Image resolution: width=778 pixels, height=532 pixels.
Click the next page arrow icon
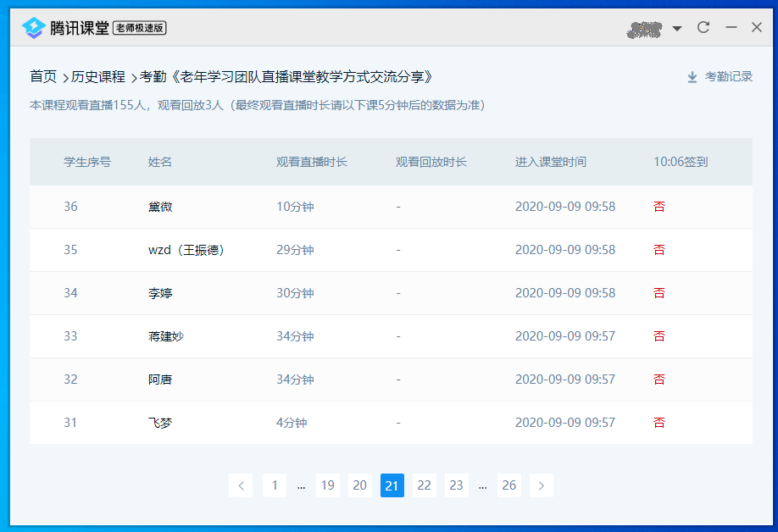click(x=542, y=485)
